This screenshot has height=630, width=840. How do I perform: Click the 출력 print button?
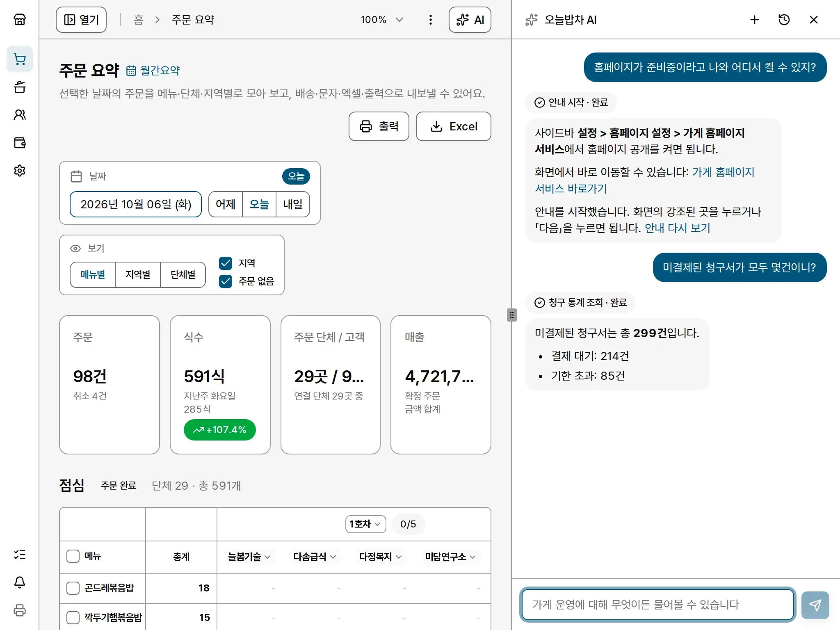click(379, 126)
